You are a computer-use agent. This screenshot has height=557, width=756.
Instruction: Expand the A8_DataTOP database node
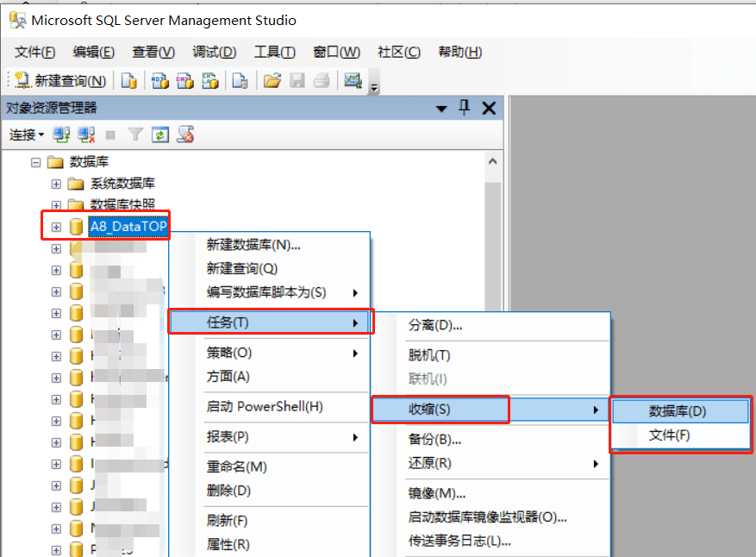[56, 227]
